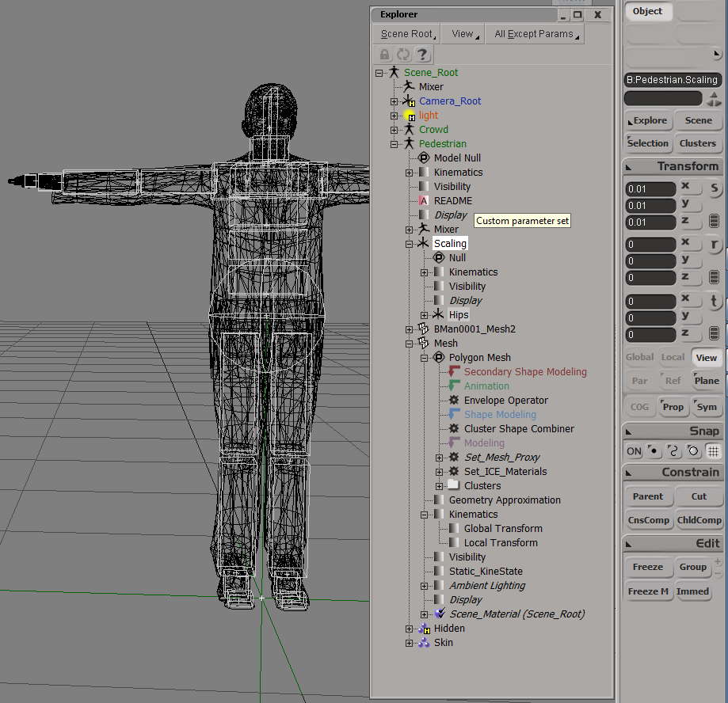
Task: Switch transform mode to Global
Action: 639,357
